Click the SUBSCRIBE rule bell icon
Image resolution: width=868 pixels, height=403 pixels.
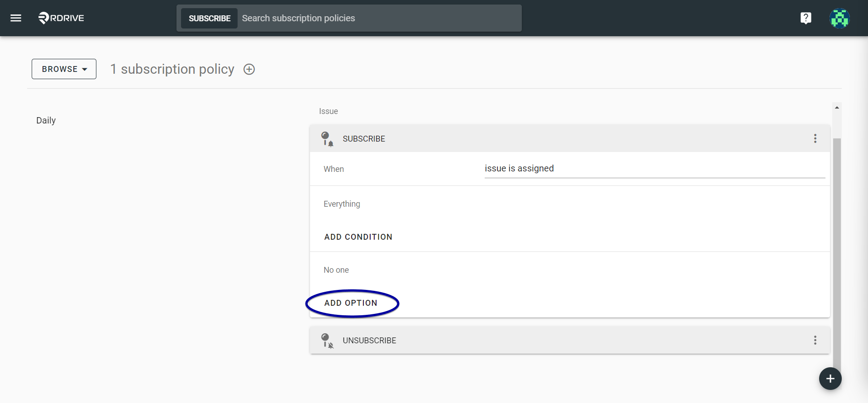(327, 138)
